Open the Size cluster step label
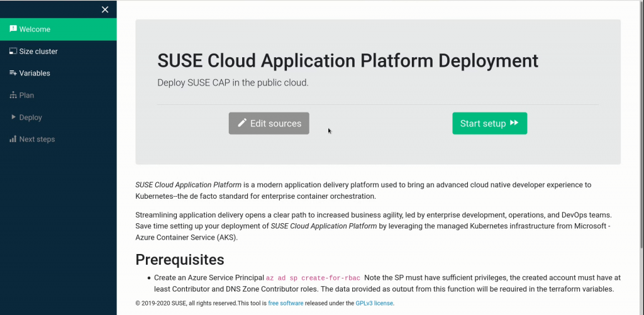 tap(38, 51)
